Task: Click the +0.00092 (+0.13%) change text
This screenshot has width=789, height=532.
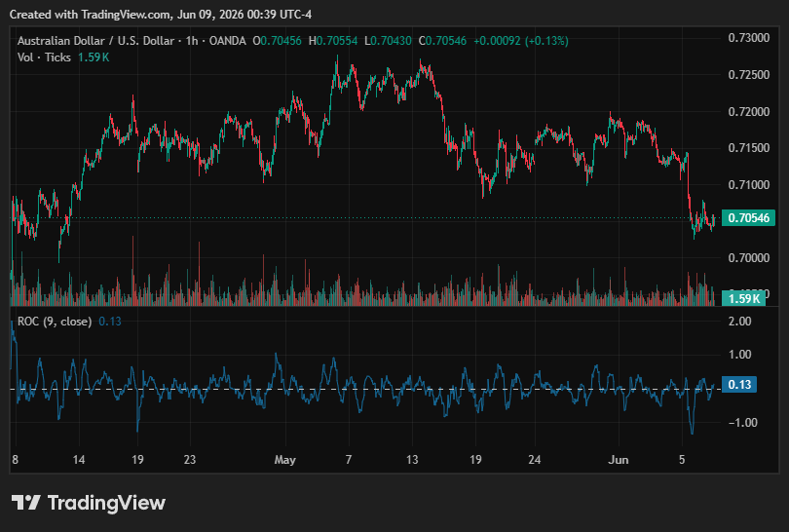Action: coord(521,41)
